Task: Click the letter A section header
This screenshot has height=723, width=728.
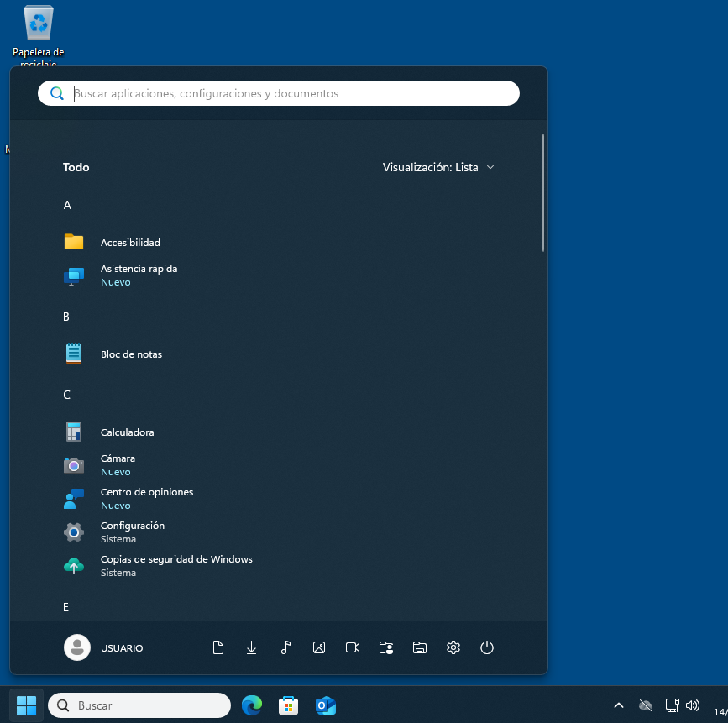Action: (67, 205)
